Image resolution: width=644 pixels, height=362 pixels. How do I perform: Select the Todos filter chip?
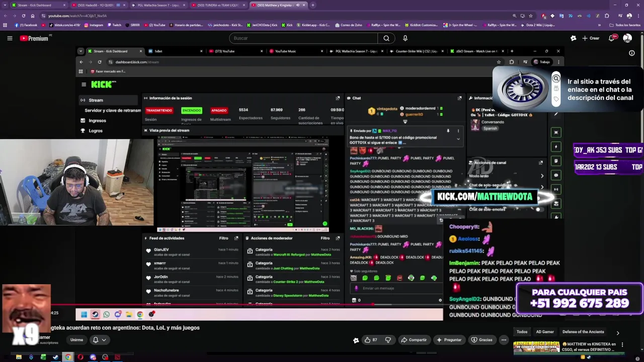click(x=522, y=332)
